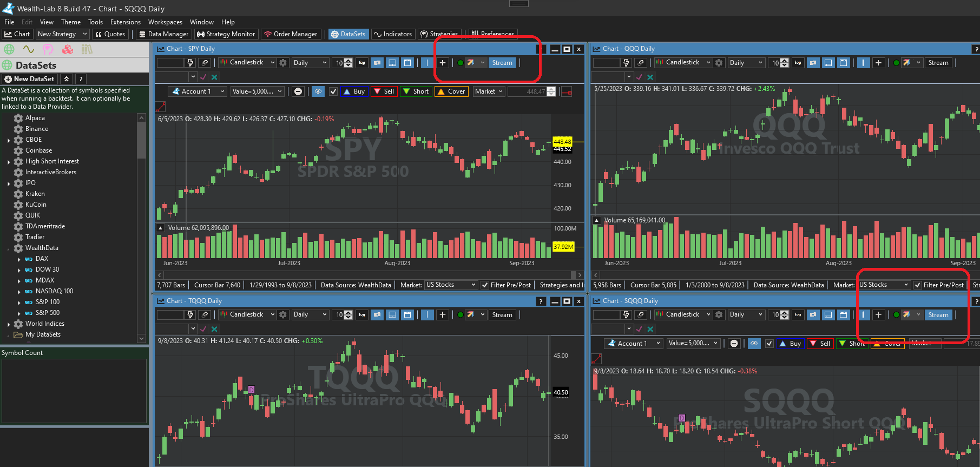980x467 pixels.
Task: Toggle the Stream button in SPY chart
Action: pyautogui.click(x=502, y=63)
